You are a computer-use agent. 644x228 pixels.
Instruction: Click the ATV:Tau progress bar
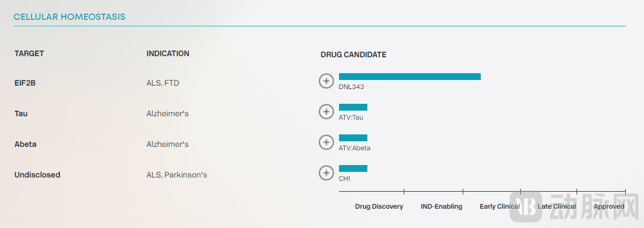[353, 107]
